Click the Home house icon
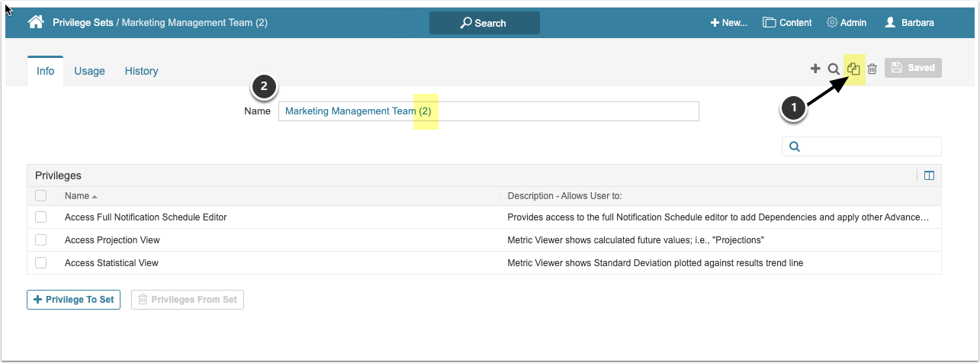Image resolution: width=980 pixels, height=363 pixels. click(x=35, y=22)
